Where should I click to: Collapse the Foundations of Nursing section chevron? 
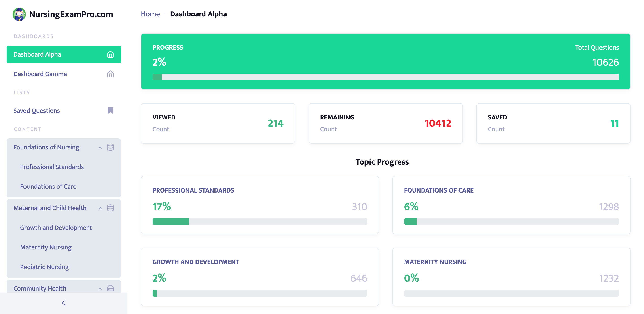point(100,148)
